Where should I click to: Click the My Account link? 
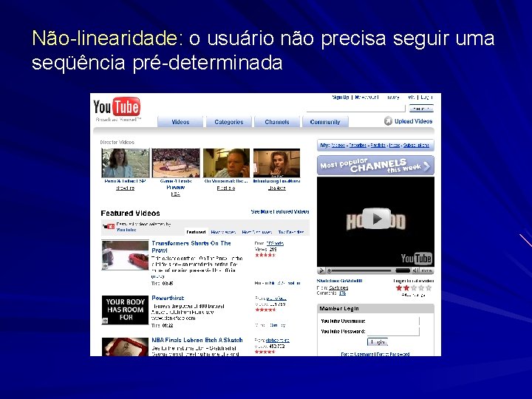(x=366, y=98)
